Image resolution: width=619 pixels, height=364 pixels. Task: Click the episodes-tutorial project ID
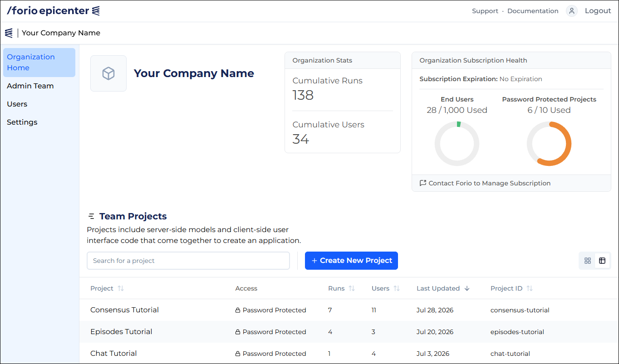click(x=517, y=332)
